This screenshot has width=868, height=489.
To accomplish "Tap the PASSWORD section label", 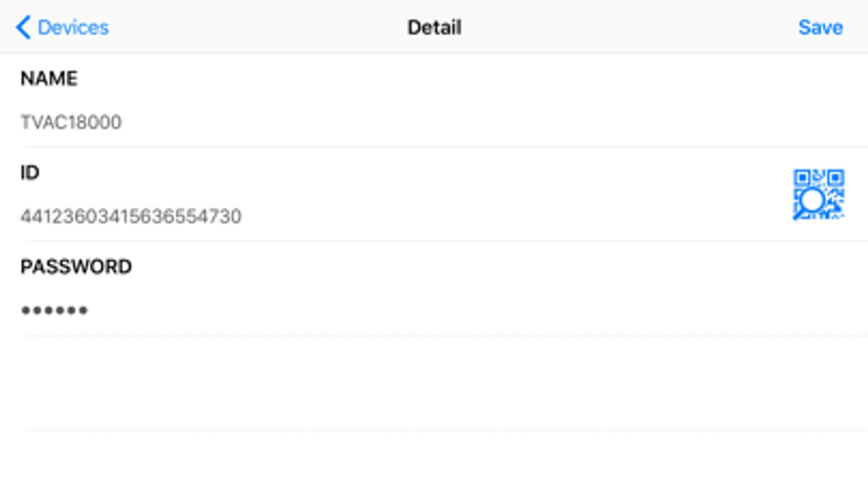I will [x=76, y=267].
